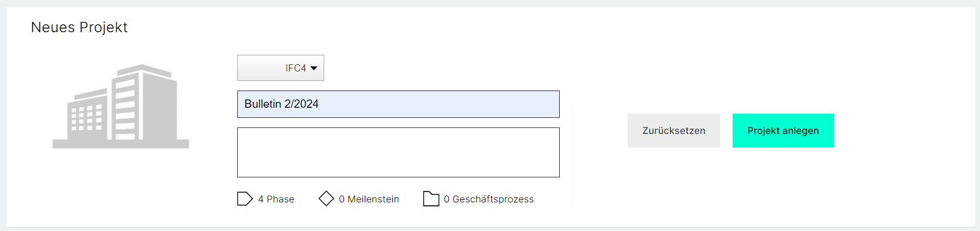This screenshot has width=980, height=231.
Task: Select the 0 Meilenstein label
Action: (x=369, y=199)
